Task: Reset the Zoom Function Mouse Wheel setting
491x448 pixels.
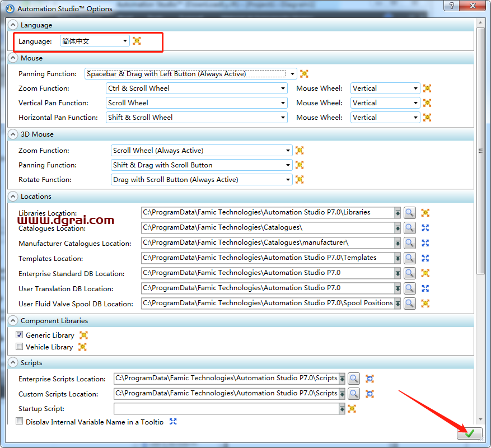Action: pos(427,88)
